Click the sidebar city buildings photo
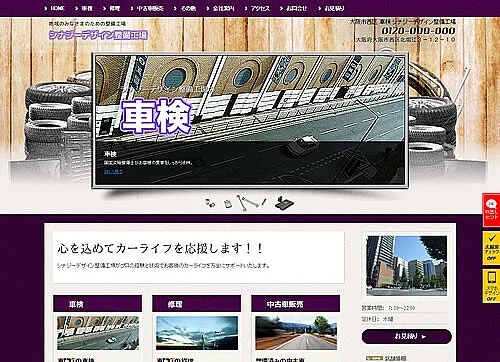 click(407, 266)
